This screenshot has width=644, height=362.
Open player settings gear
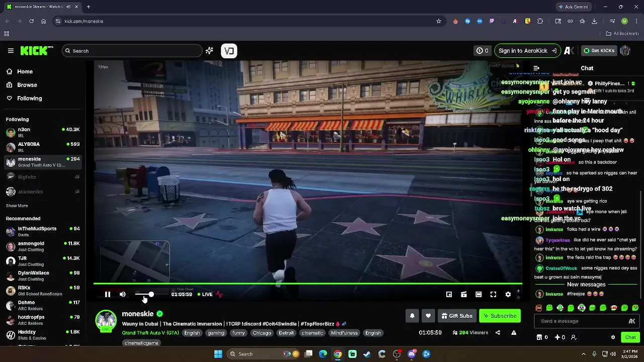508,294
